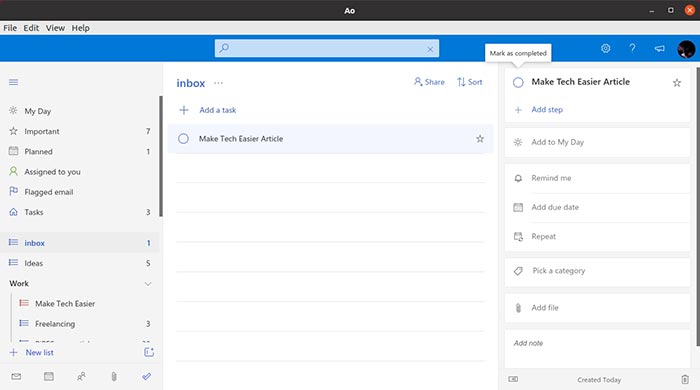Toggle the sidebar hamburger menu
This screenshot has width=700, height=390.
click(13, 82)
